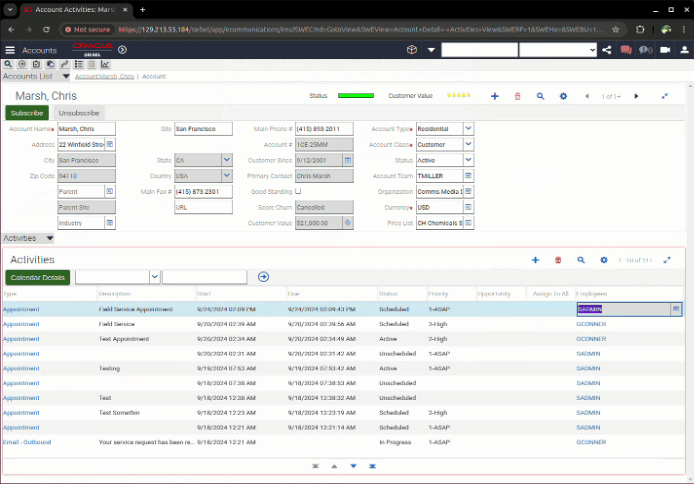Expand the State dropdown
This screenshot has width=694, height=484.
227,160
